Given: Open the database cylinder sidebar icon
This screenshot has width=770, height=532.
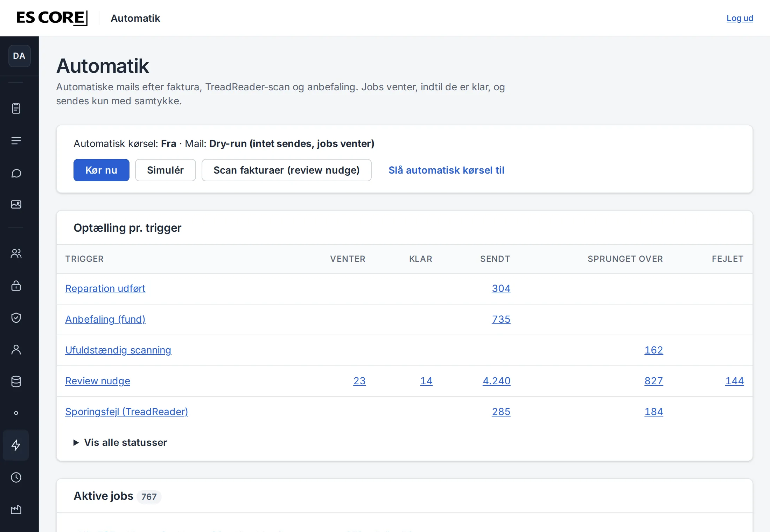Looking at the screenshot, I should 16,381.
